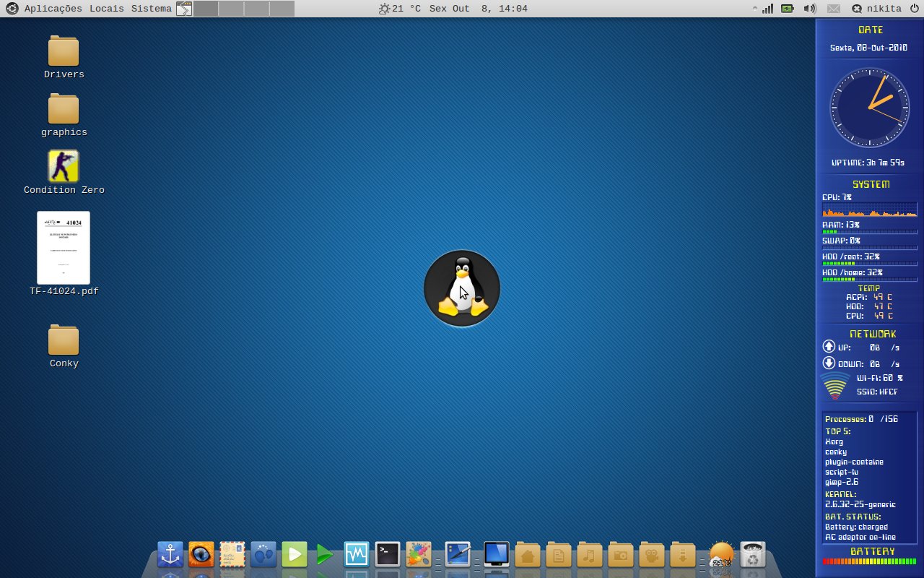Open the volume speaker control

[x=810, y=9]
